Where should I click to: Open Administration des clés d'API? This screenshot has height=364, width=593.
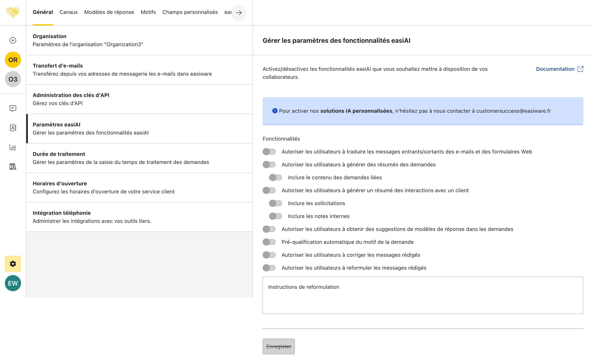(139, 99)
